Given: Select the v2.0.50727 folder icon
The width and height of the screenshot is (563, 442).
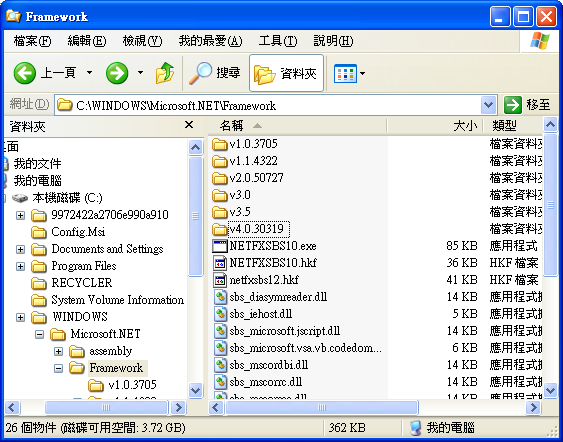Looking at the screenshot, I should point(219,178).
